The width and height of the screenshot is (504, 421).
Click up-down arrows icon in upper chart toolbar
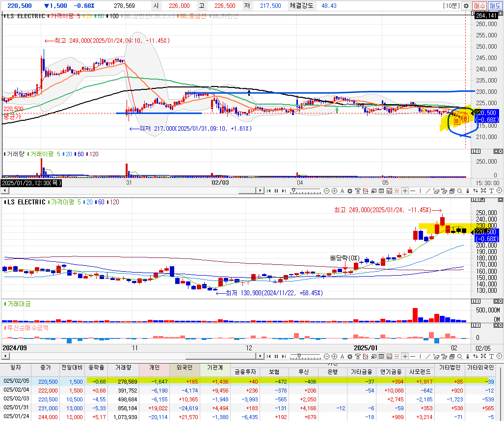coord(476,191)
